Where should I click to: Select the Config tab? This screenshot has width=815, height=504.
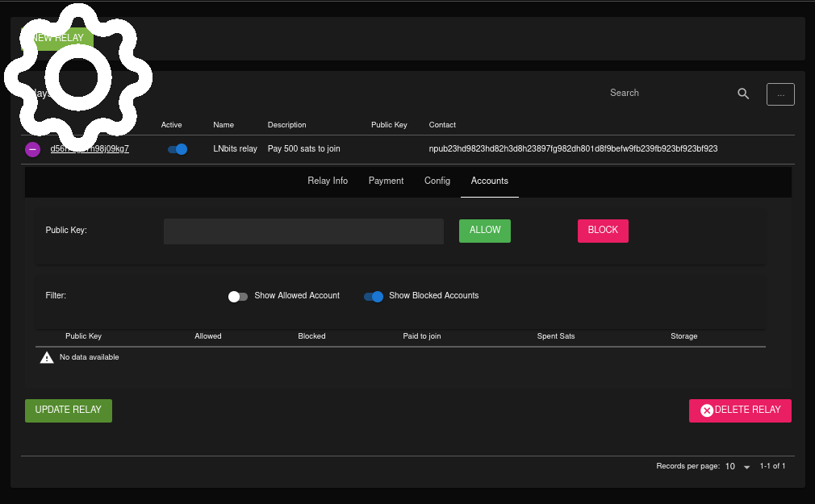tap(437, 181)
